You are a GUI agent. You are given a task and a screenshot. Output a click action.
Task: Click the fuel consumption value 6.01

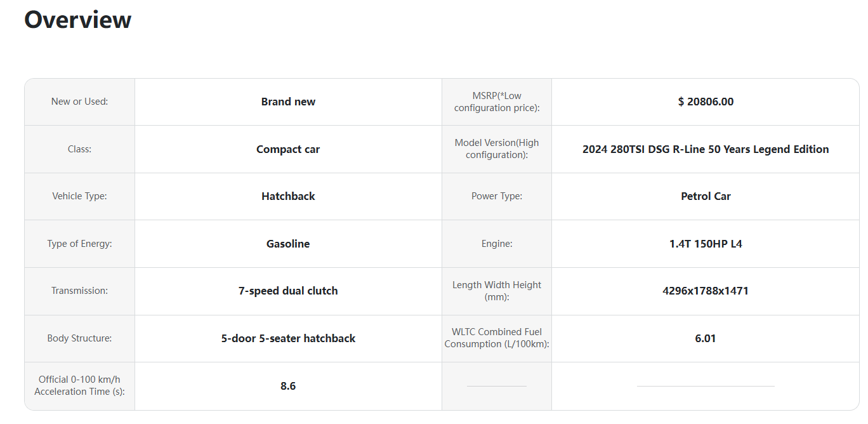point(706,338)
